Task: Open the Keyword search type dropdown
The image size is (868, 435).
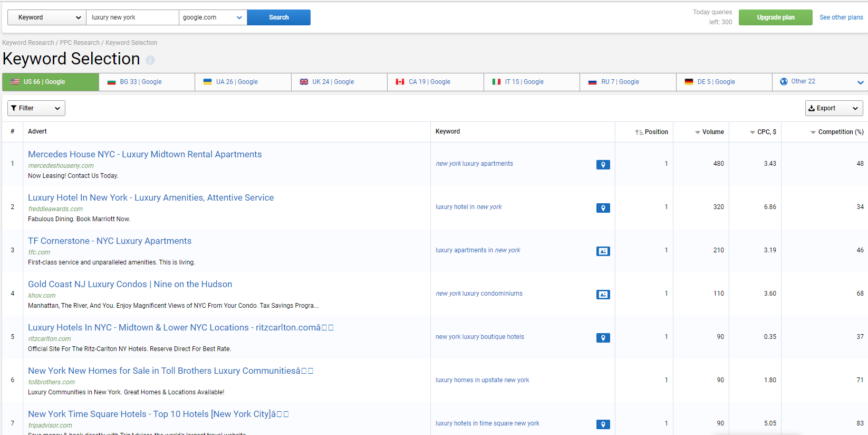Action: (x=47, y=17)
